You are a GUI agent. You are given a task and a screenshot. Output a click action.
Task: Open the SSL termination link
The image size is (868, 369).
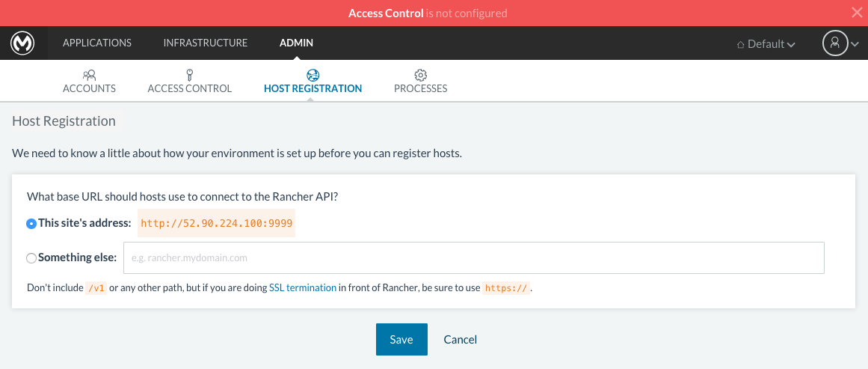(302, 288)
